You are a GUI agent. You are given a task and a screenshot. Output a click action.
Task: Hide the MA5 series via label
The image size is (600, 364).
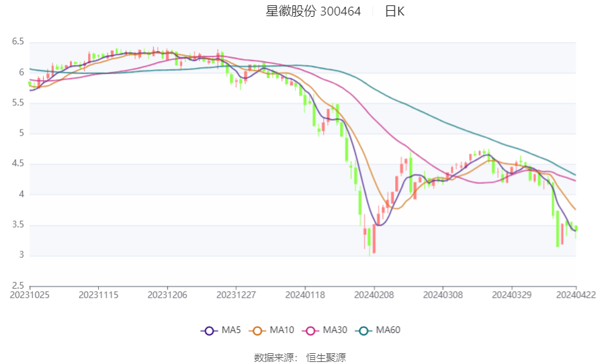pyautogui.click(x=231, y=330)
